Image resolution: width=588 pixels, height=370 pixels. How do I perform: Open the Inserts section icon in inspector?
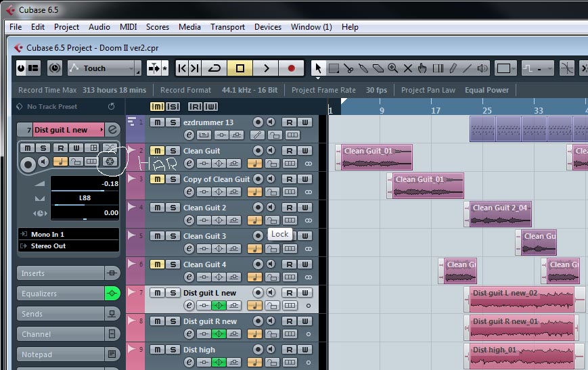click(x=112, y=273)
